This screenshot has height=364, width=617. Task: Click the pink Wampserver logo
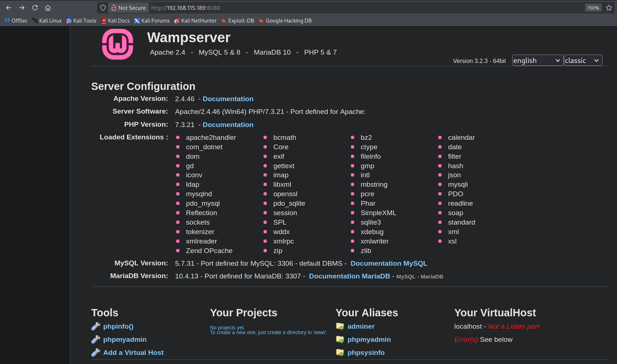118,44
